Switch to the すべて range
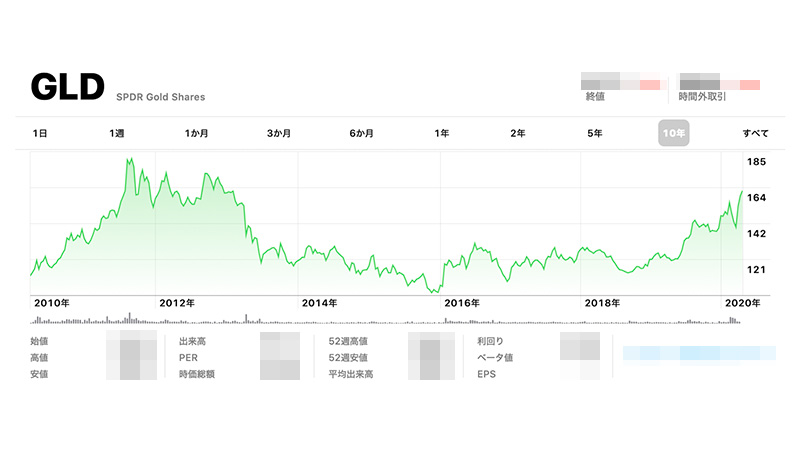Viewport: 800px width, 450px height. click(756, 133)
